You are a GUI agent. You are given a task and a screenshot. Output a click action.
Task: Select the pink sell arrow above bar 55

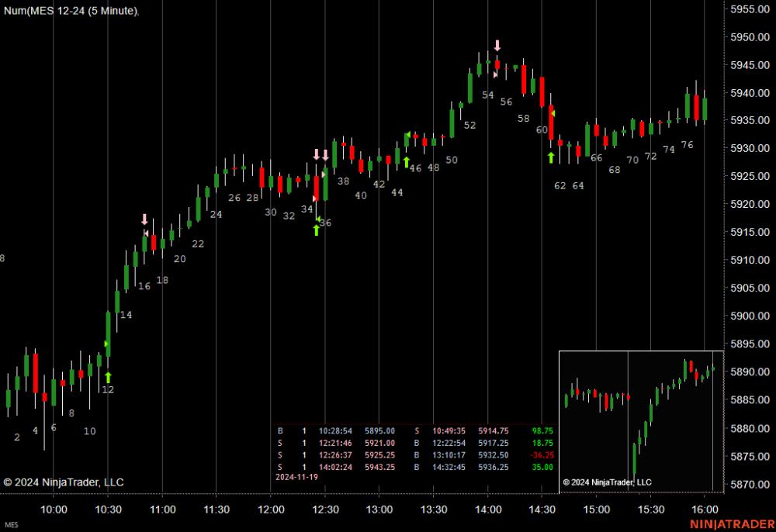coord(497,46)
